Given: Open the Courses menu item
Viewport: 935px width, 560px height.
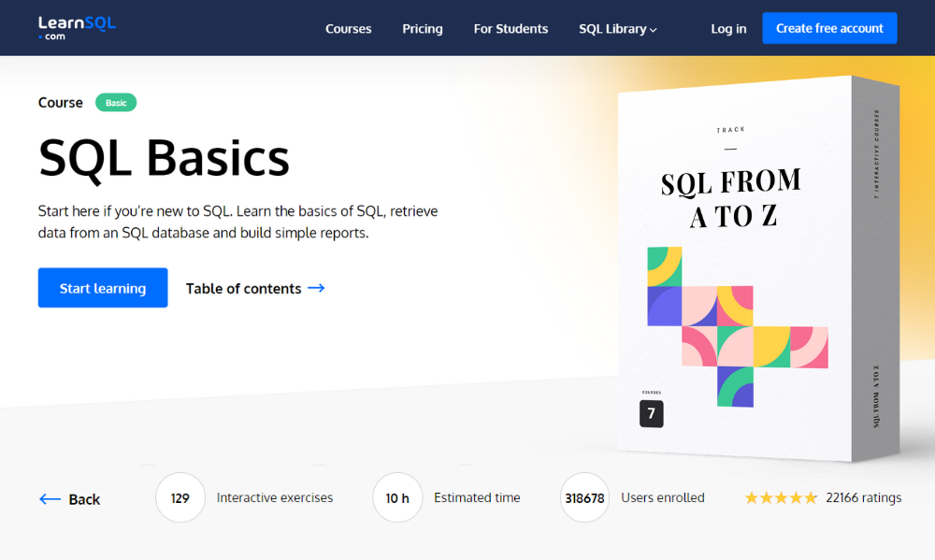Looking at the screenshot, I should 348,29.
